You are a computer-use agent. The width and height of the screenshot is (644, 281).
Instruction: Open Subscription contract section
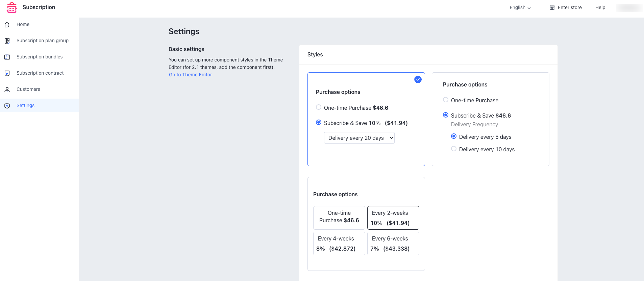40,73
